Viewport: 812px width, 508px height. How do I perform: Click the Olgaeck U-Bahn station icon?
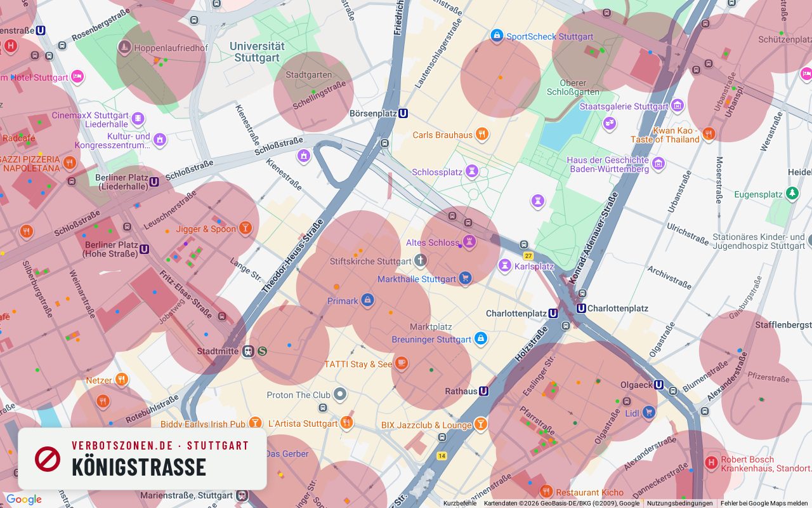pyautogui.click(x=658, y=384)
